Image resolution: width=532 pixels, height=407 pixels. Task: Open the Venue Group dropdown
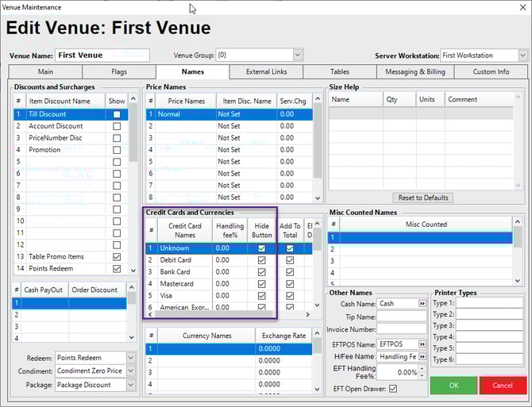[x=298, y=56]
